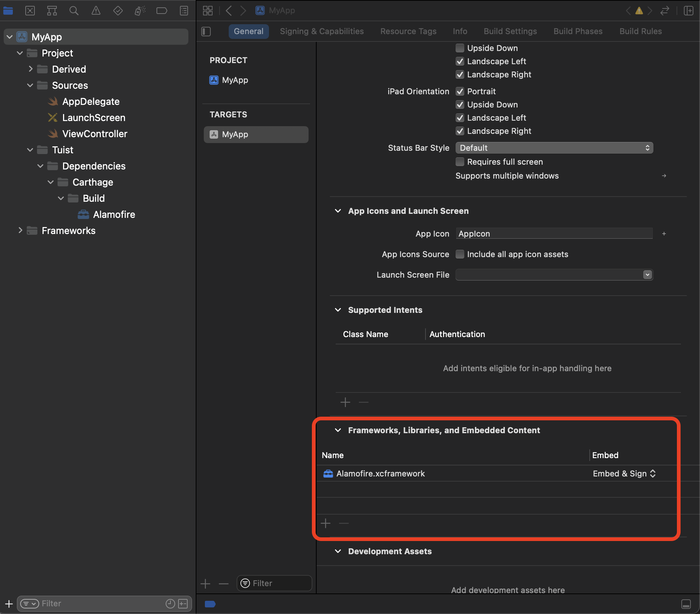Viewport: 700px width, 614px height.
Task: Add a framework with the plus button
Action: (325, 523)
